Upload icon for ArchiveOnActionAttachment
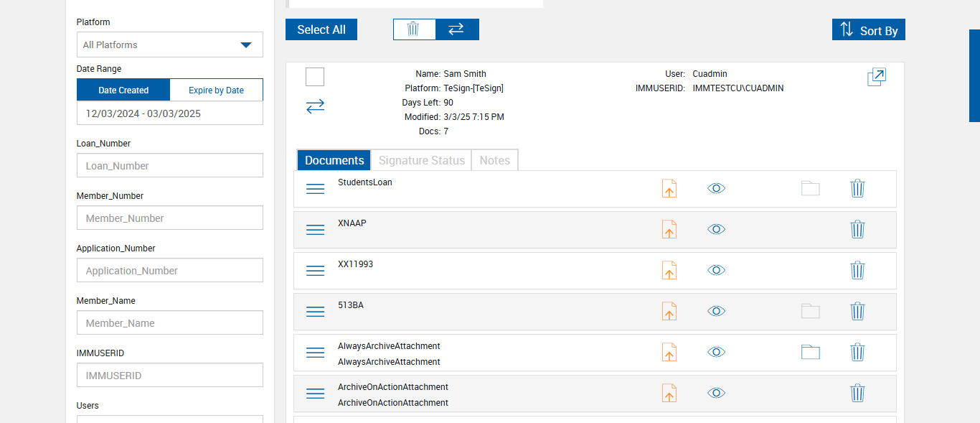 [x=669, y=394]
